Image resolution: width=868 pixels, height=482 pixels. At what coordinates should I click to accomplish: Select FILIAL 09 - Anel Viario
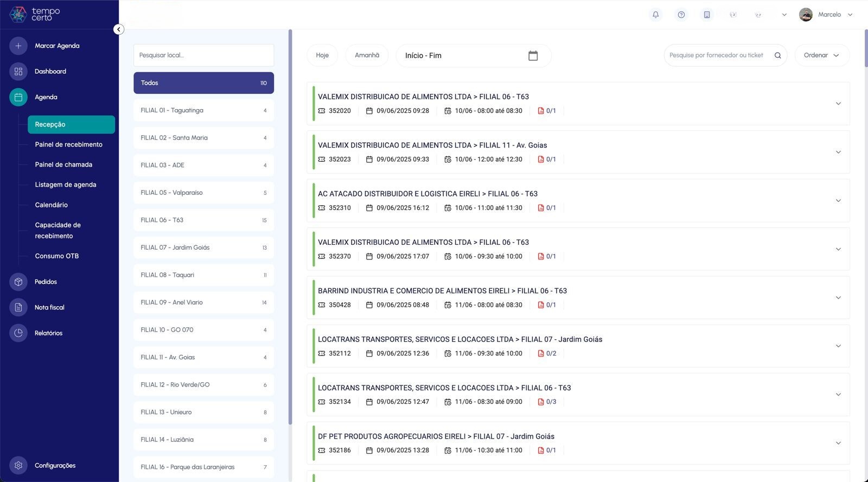[x=203, y=302]
